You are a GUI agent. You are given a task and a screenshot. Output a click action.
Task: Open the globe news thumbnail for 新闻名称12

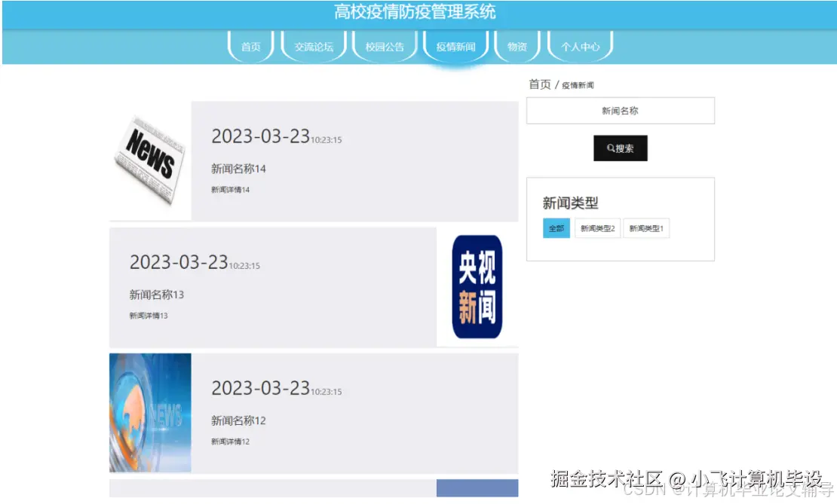tap(149, 411)
